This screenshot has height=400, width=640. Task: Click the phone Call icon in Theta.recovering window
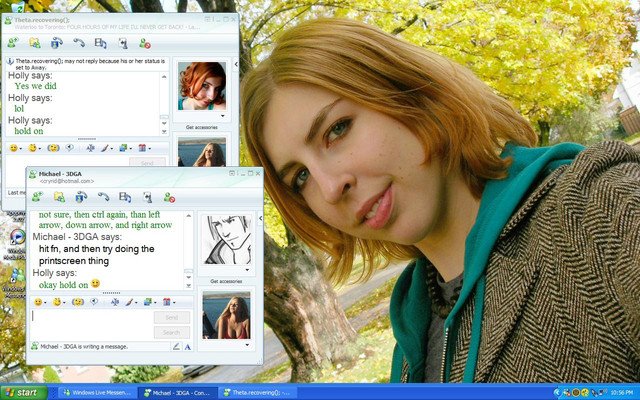coord(79,43)
